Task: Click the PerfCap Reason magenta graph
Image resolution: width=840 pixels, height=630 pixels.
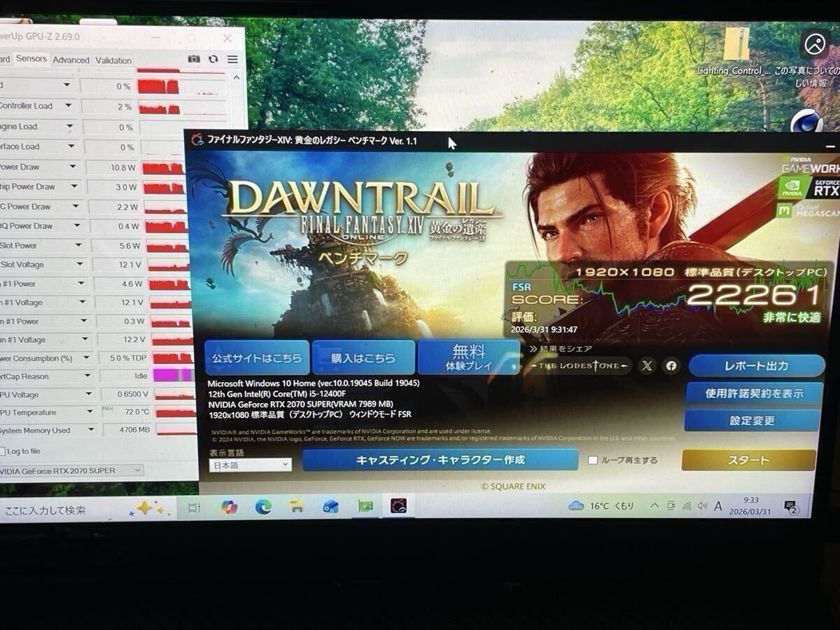Action: tap(172, 375)
